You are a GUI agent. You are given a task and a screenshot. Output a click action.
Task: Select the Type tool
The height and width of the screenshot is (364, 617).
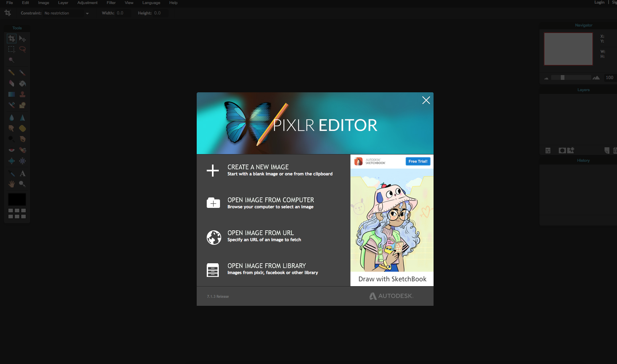click(22, 173)
